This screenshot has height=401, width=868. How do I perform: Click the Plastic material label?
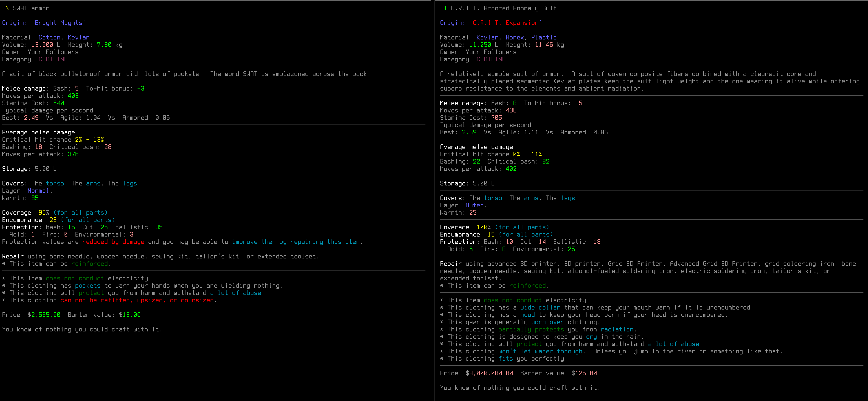pyautogui.click(x=544, y=37)
